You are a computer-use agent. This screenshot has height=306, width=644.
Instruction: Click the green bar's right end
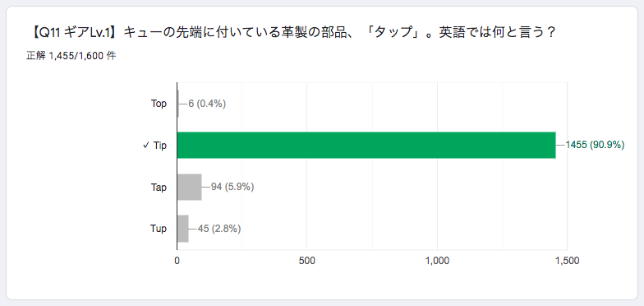point(554,145)
